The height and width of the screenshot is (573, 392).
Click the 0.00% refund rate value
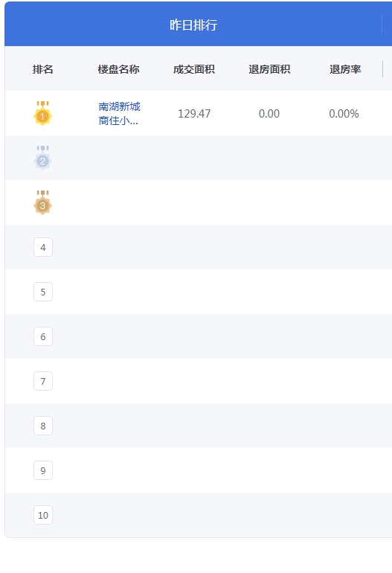click(x=344, y=114)
